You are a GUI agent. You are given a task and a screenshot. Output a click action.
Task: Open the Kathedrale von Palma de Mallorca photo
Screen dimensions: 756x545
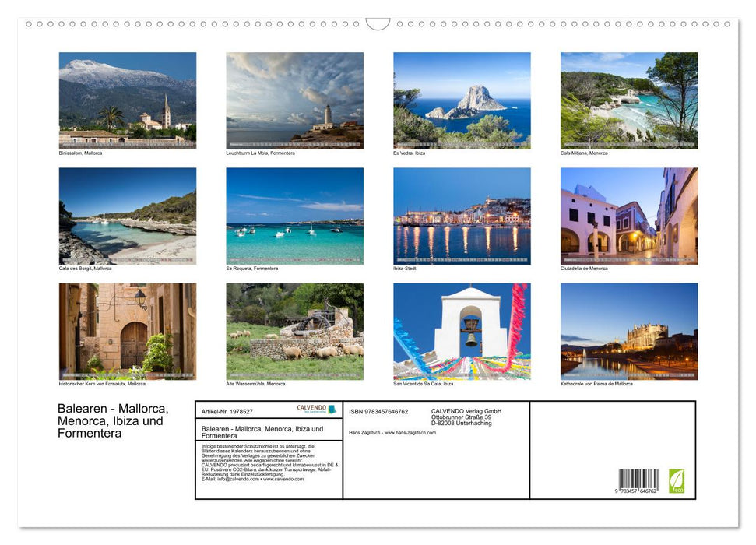(x=628, y=331)
